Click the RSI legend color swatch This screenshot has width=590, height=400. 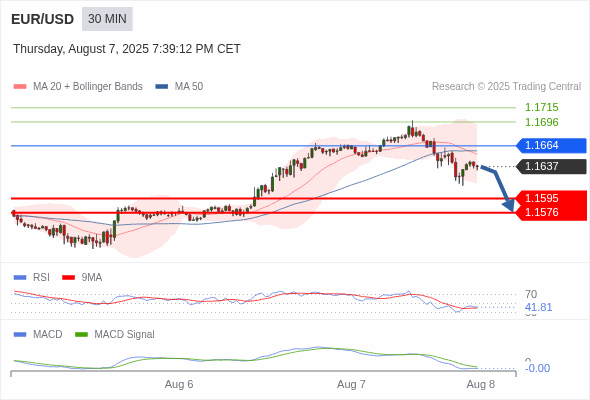point(20,278)
